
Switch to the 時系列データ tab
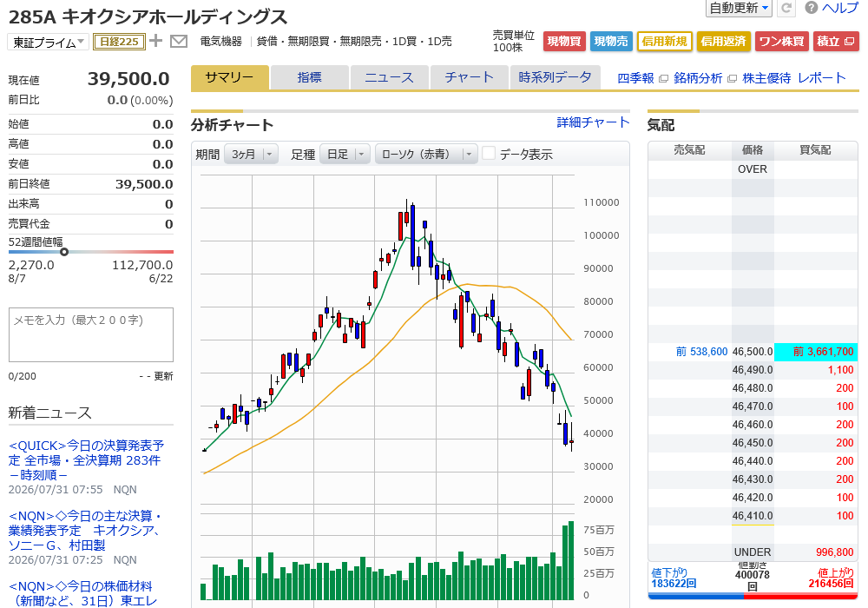click(x=555, y=77)
